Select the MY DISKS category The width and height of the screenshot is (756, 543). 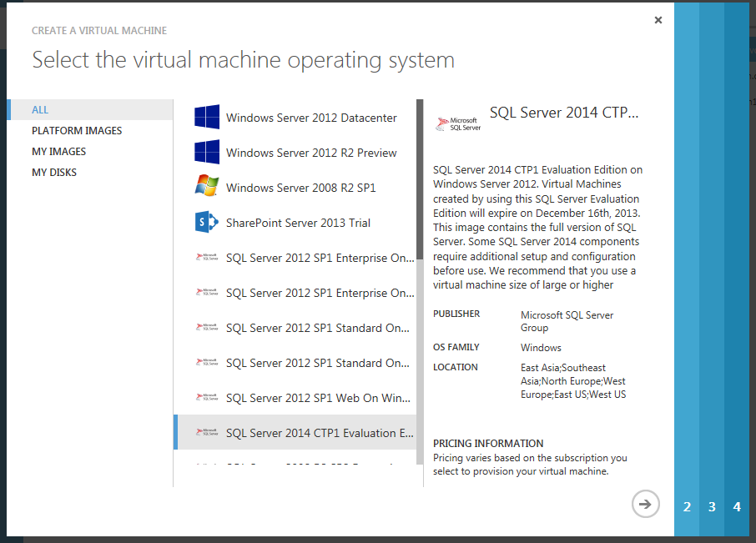tap(54, 173)
